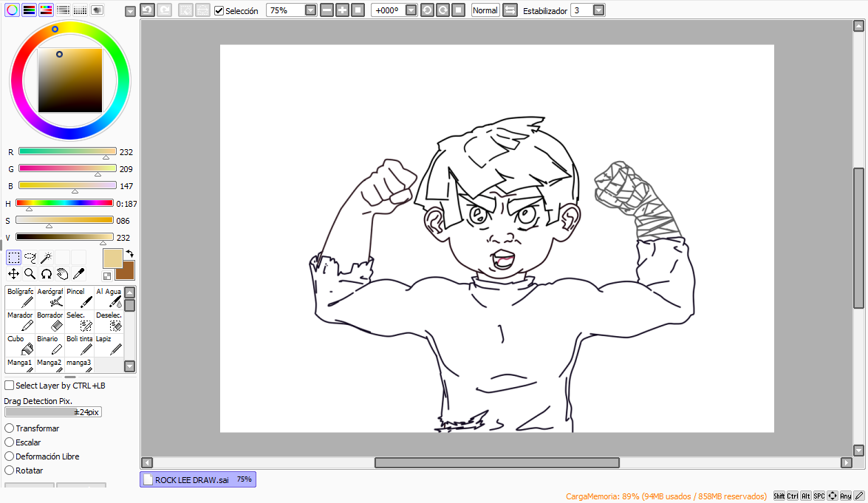Select the Lasso tool

point(30,257)
